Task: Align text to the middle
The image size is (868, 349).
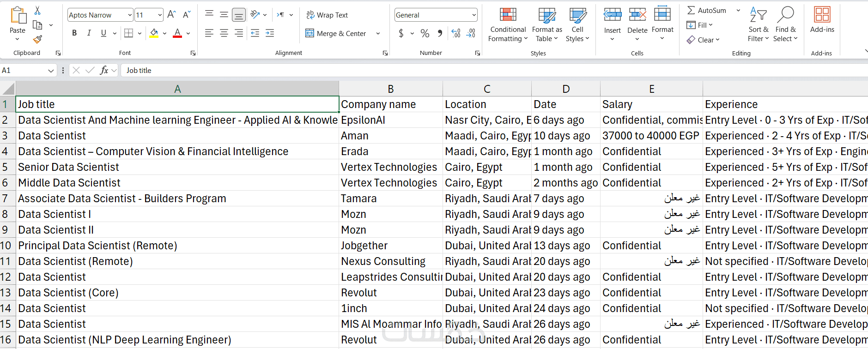Action: 224,15
